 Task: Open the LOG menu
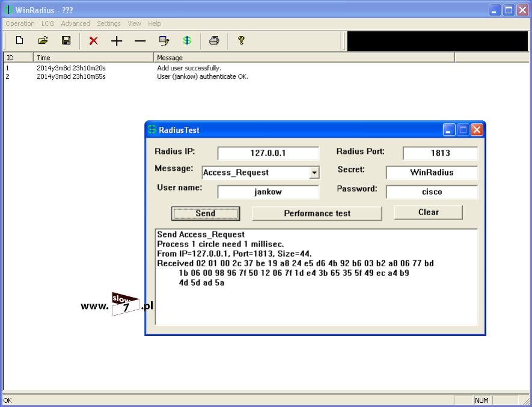coord(47,23)
